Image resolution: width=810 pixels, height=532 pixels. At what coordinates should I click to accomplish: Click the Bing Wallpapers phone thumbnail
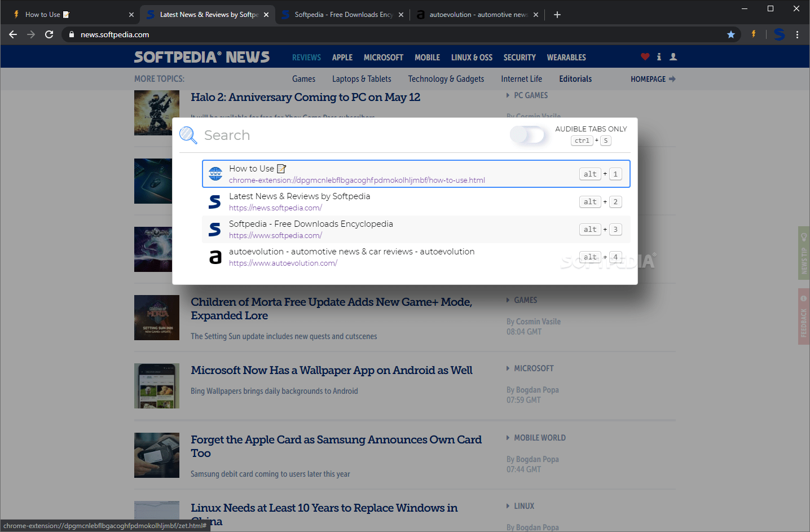(157, 386)
